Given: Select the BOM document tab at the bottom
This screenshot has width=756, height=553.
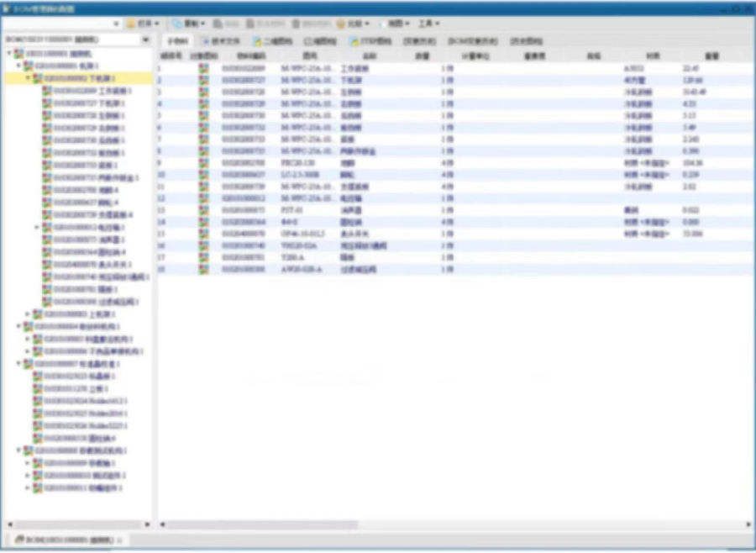Looking at the screenshot, I should 67,540.
